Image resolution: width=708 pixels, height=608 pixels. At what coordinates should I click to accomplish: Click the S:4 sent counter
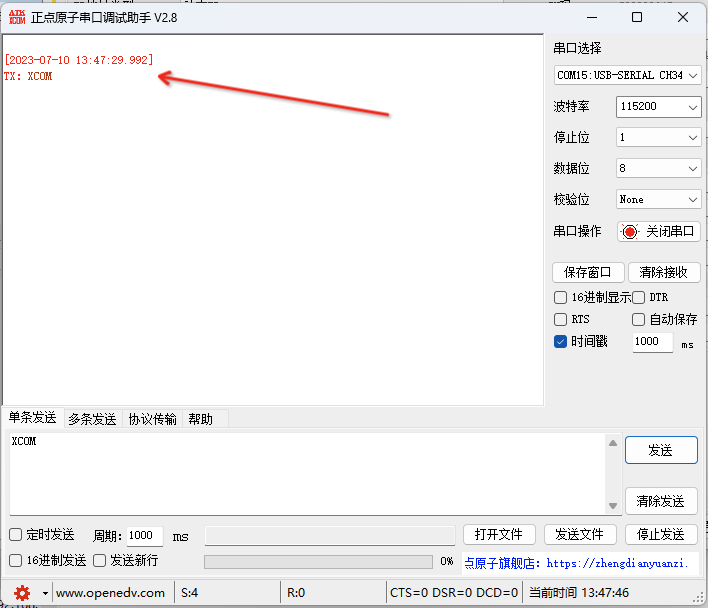pyautogui.click(x=190, y=593)
